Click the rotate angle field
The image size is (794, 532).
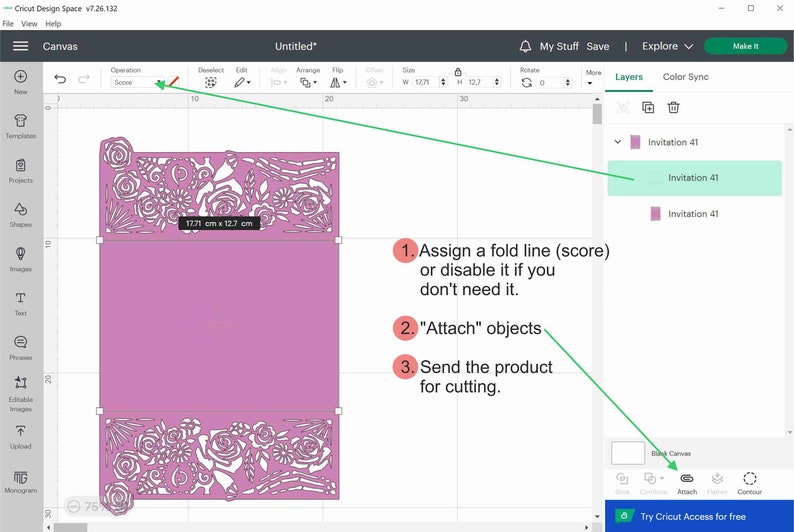pyautogui.click(x=550, y=83)
